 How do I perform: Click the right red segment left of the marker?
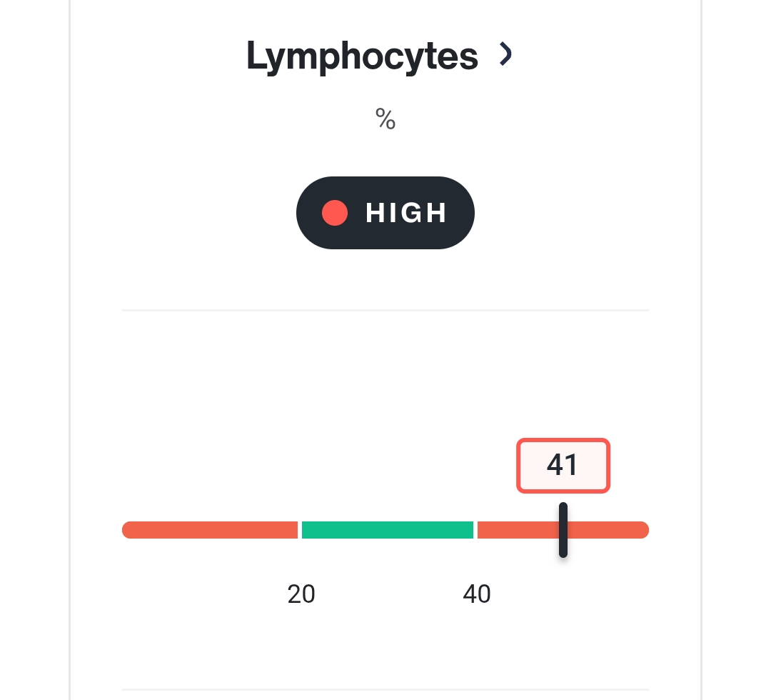pos(518,530)
